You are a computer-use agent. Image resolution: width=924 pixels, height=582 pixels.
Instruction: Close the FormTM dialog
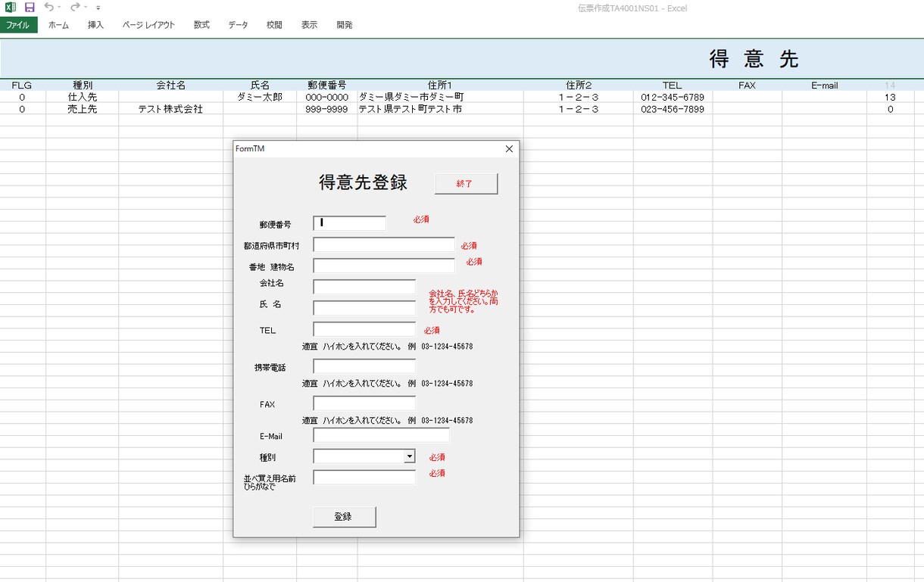coord(509,149)
